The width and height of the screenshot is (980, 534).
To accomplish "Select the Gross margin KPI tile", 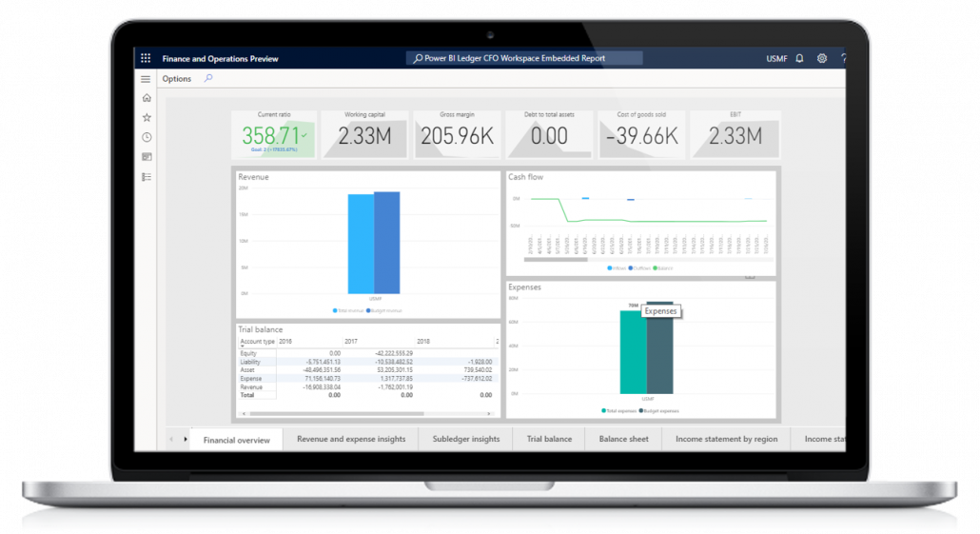I will tap(457, 134).
